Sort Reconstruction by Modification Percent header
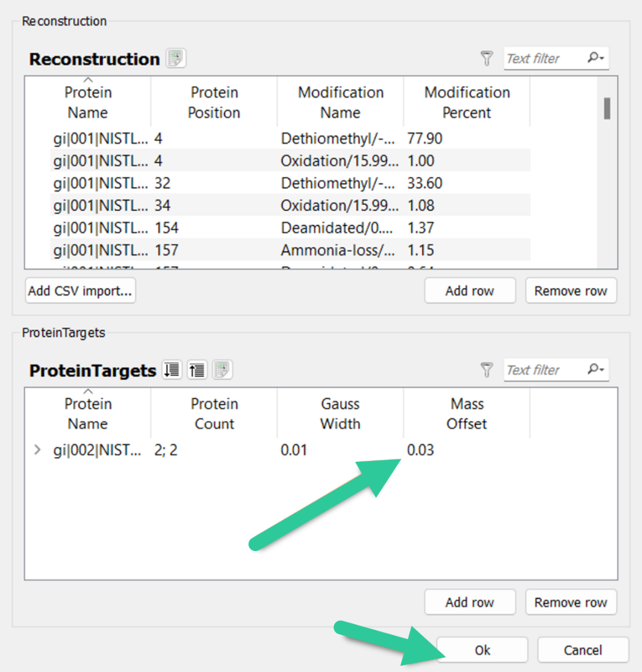The width and height of the screenshot is (642, 672). point(466,102)
